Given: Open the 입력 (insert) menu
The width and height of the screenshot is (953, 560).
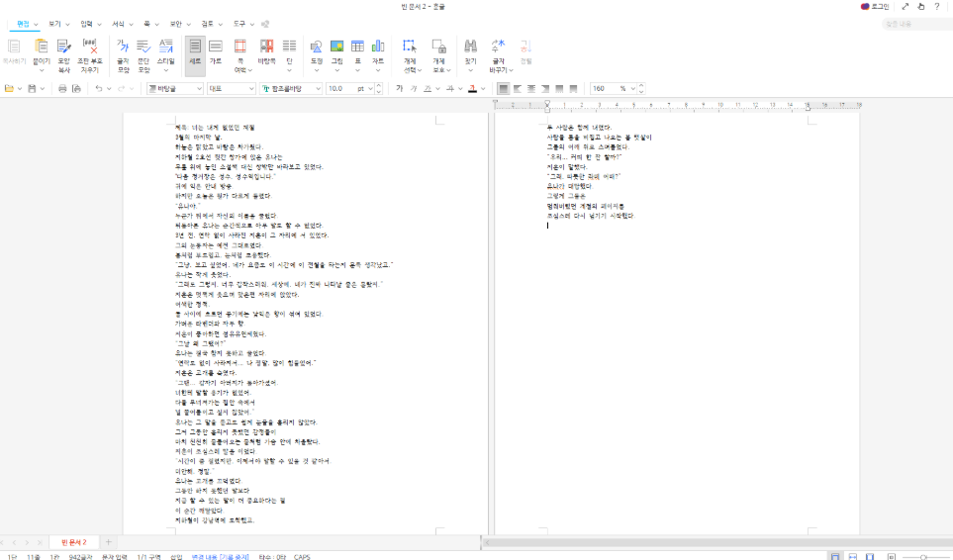Looking at the screenshot, I should click(x=86, y=22).
